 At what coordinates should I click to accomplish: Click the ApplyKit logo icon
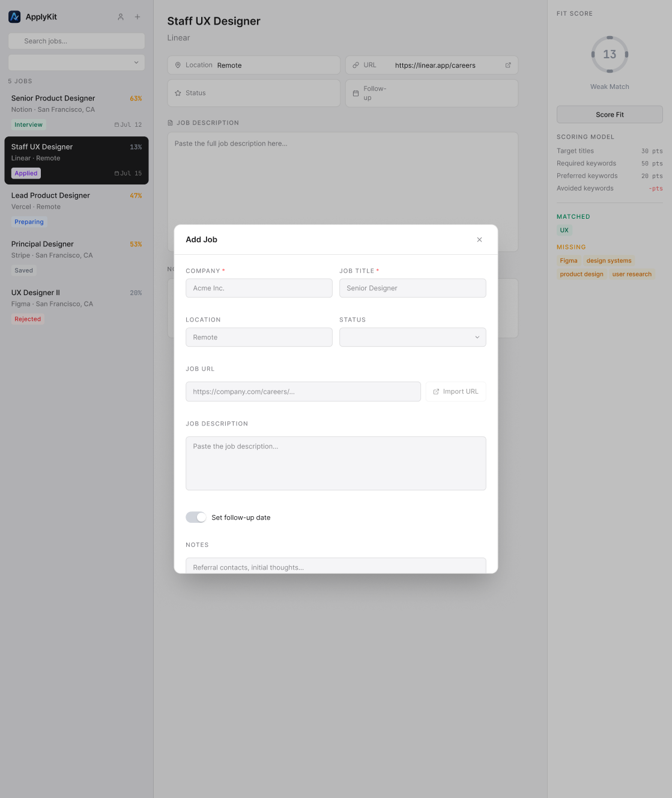(14, 17)
